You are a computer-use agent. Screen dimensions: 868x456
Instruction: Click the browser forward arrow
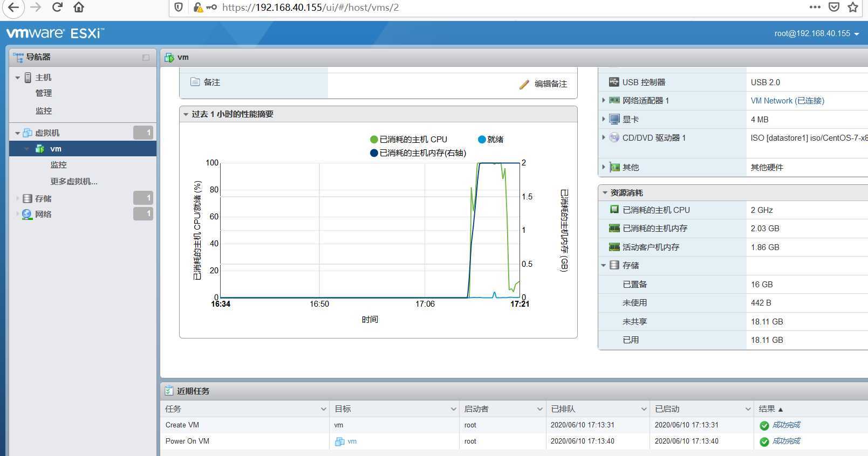(x=36, y=8)
